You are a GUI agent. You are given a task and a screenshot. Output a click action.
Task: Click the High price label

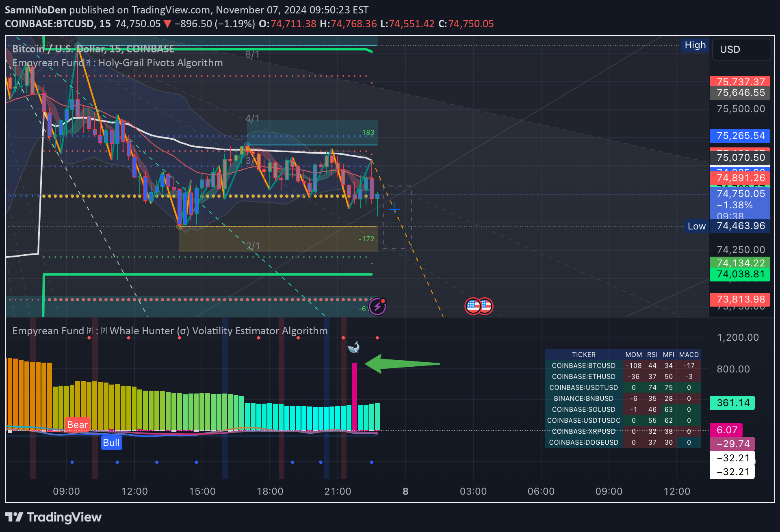click(695, 45)
